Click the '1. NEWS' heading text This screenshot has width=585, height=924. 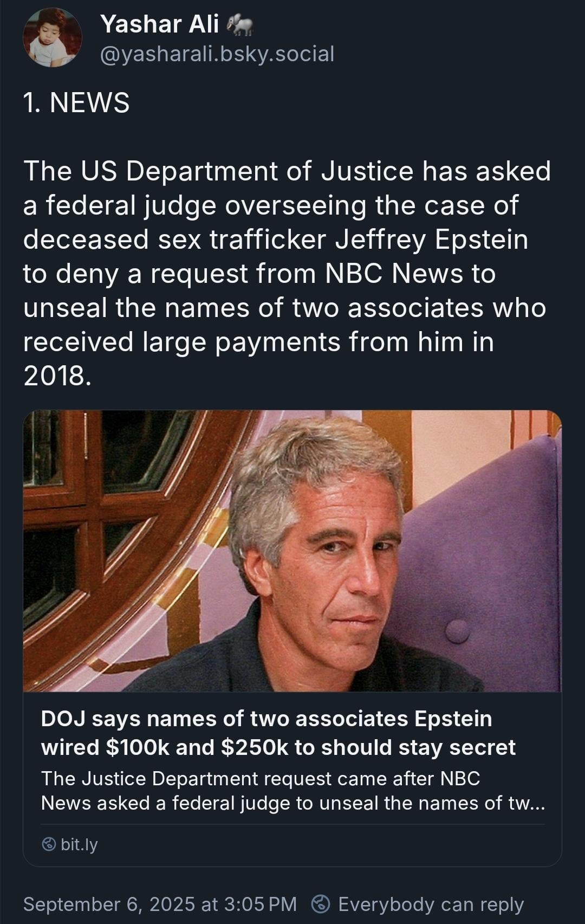[x=76, y=102]
